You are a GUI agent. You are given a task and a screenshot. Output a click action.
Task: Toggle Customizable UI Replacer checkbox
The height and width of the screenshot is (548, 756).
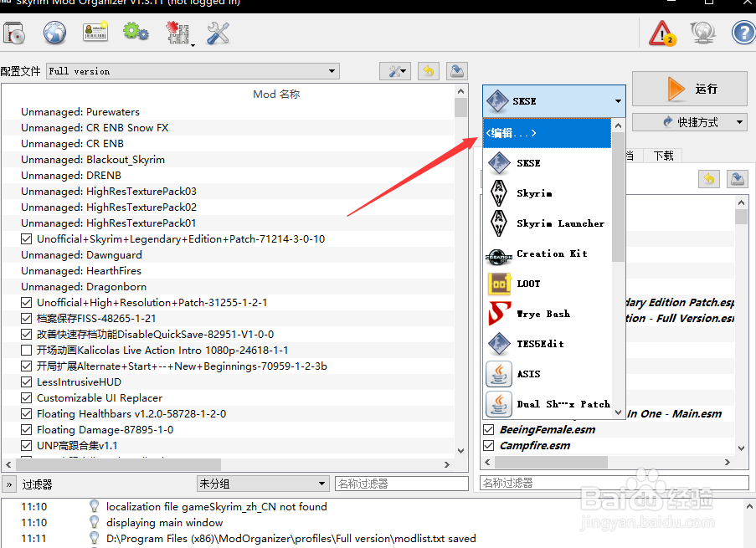point(27,398)
